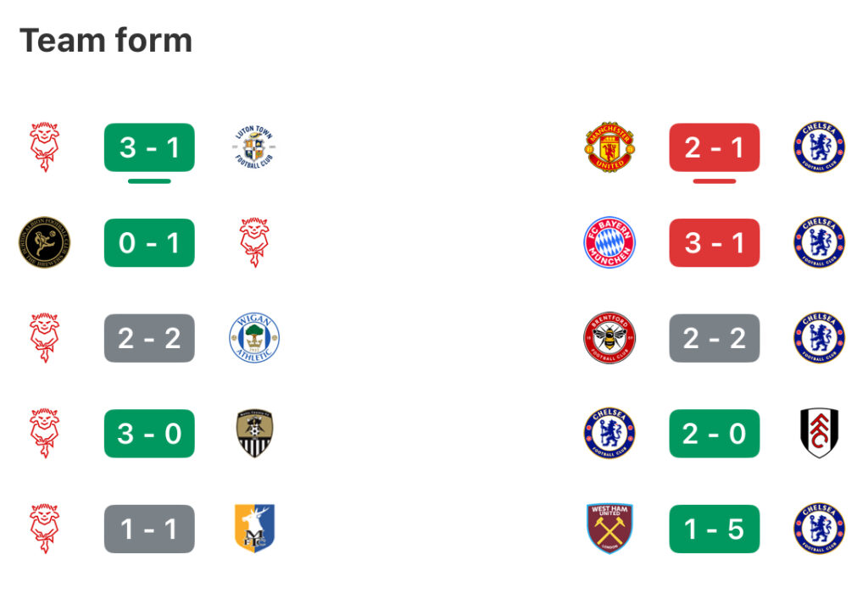Click the Luton Town club crest

point(253,147)
